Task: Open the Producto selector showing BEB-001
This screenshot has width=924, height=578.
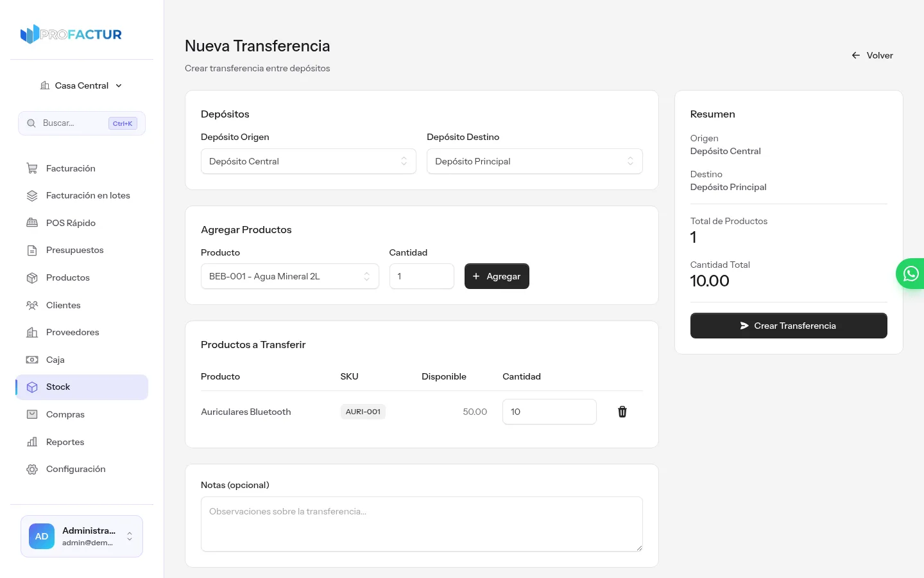Action: point(290,276)
